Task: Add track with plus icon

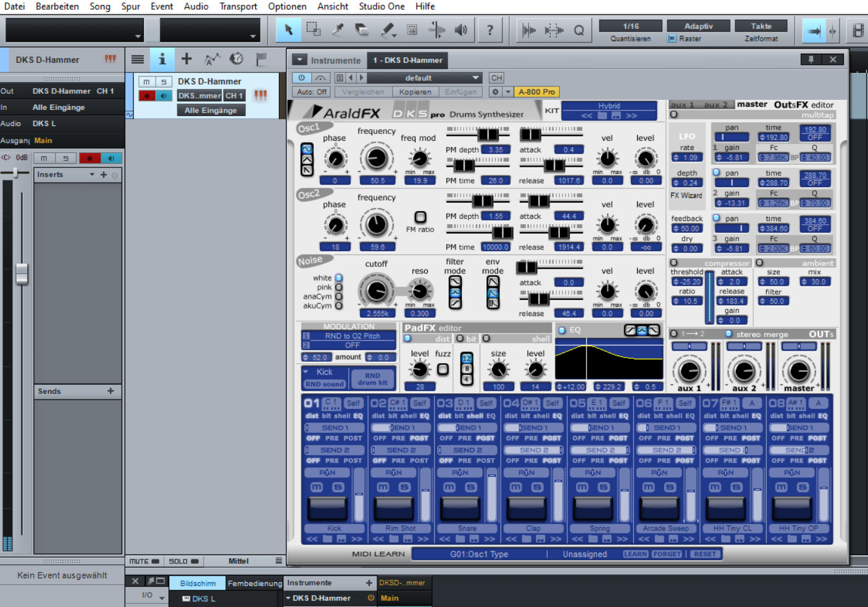Action: (x=186, y=59)
